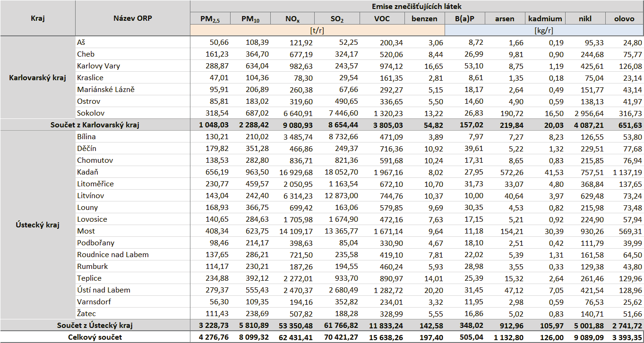Select the nikl column header

click(585, 19)
